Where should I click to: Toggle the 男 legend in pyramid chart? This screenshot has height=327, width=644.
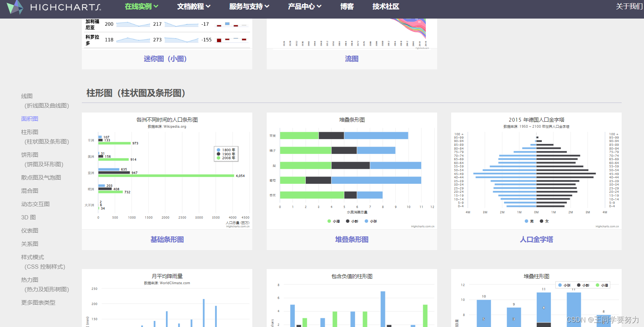[x=529, y=221]
